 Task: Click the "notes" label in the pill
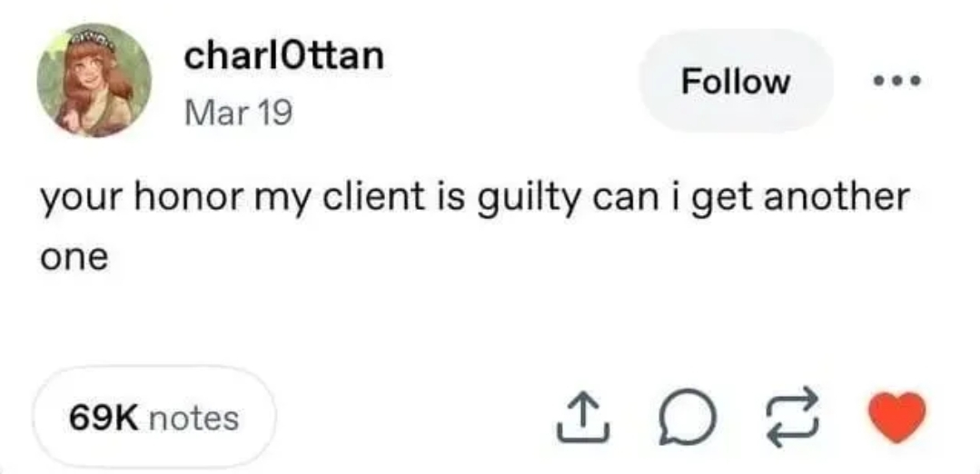click(x=193, y=418)
